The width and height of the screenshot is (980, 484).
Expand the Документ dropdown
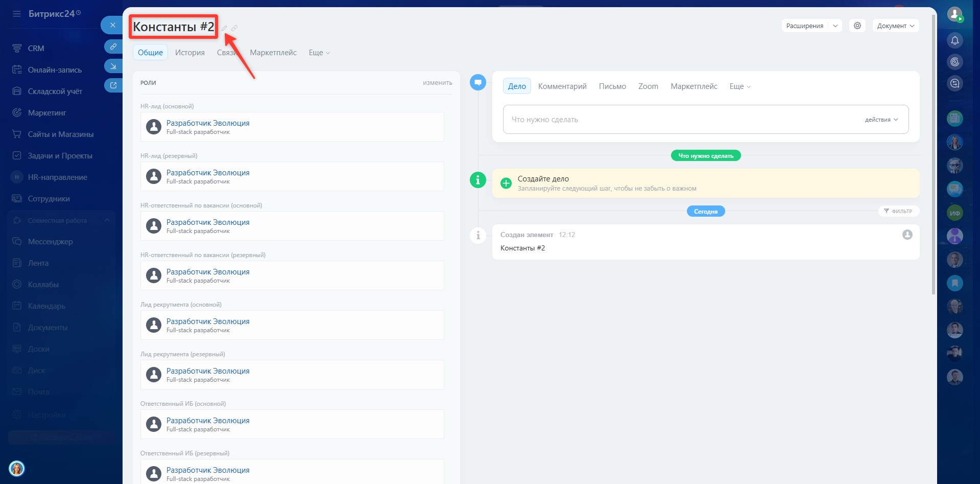point(895,26)
